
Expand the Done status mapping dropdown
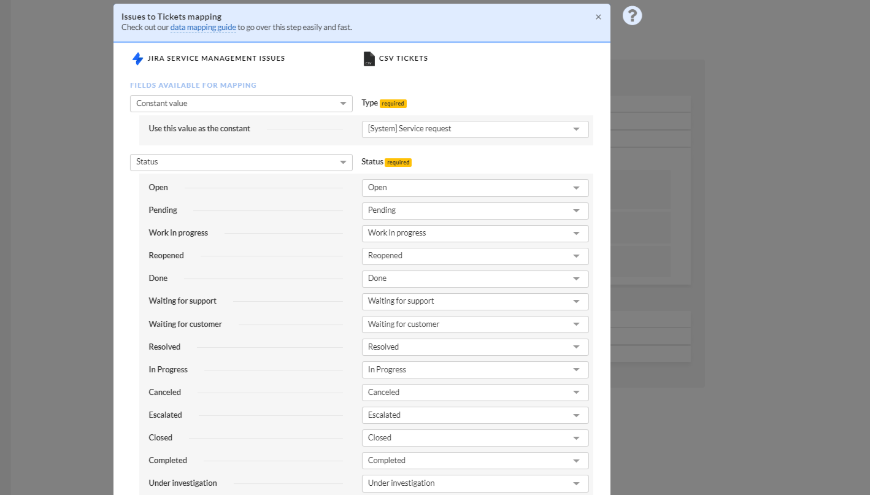coord(475,278)
